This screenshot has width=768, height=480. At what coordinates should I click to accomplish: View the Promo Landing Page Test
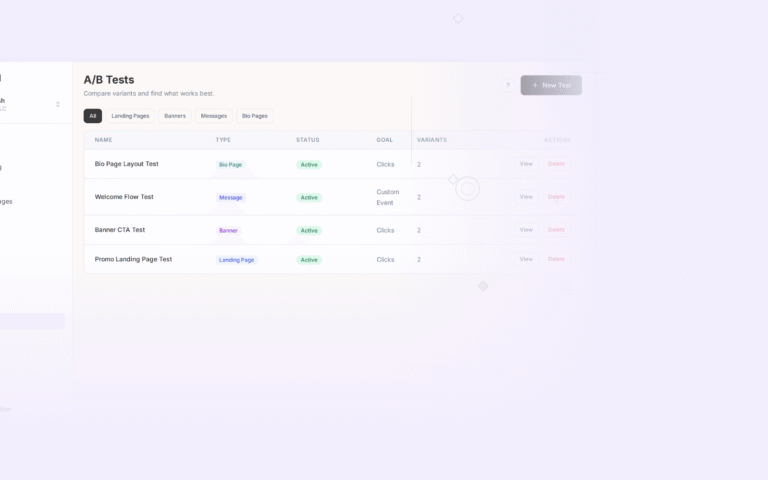tap(526, 259)
